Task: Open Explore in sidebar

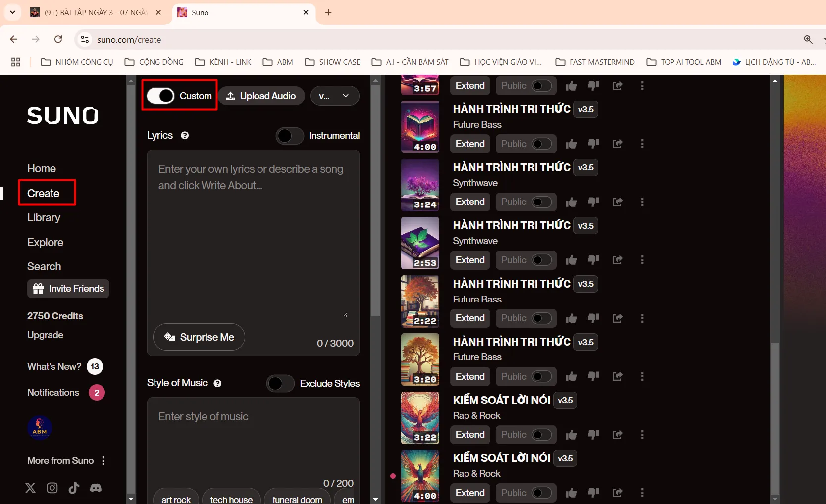Action: pos(45,242)
